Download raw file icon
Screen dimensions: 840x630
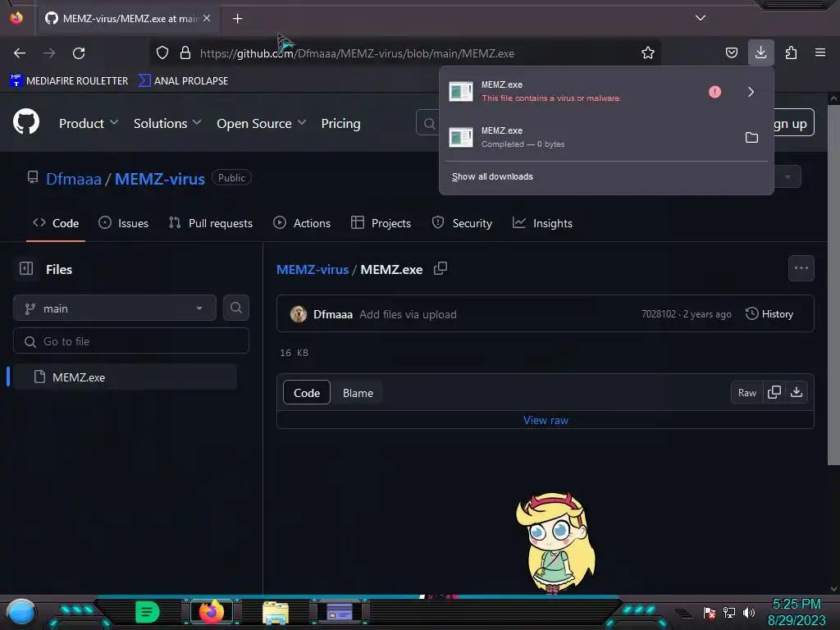click(797, 393)
